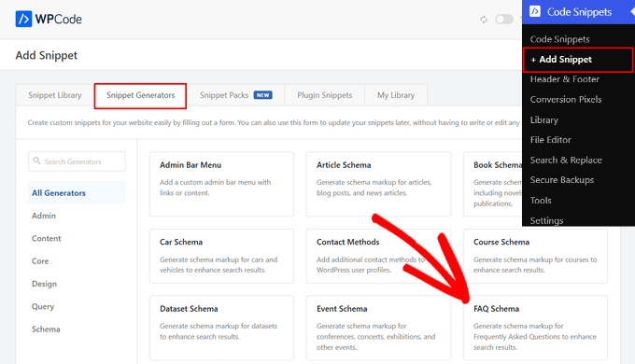Open Header & Footer in the sidebar menu
This screenshot has height=364, width=635.
click(565, 79)
